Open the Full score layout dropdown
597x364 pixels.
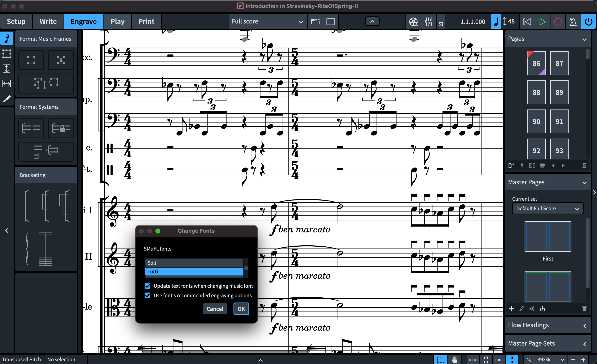pyautogui.click(x=267, y=22)
